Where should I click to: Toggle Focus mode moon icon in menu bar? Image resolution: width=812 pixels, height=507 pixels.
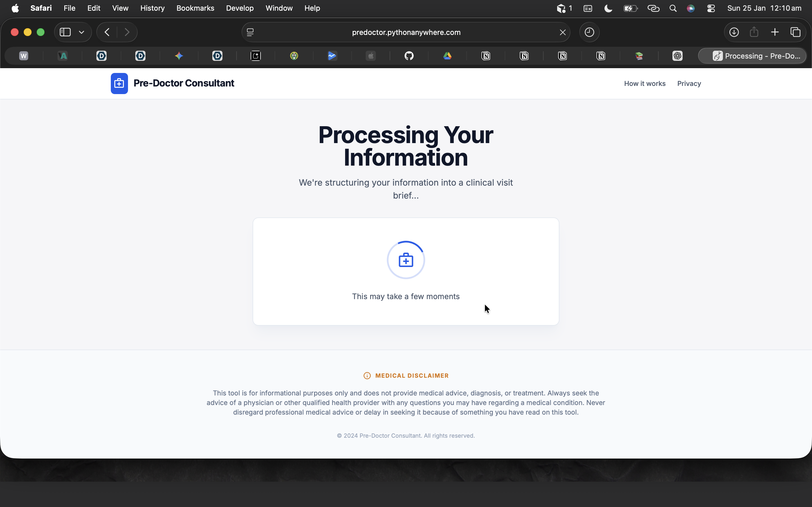click(608, 8)
